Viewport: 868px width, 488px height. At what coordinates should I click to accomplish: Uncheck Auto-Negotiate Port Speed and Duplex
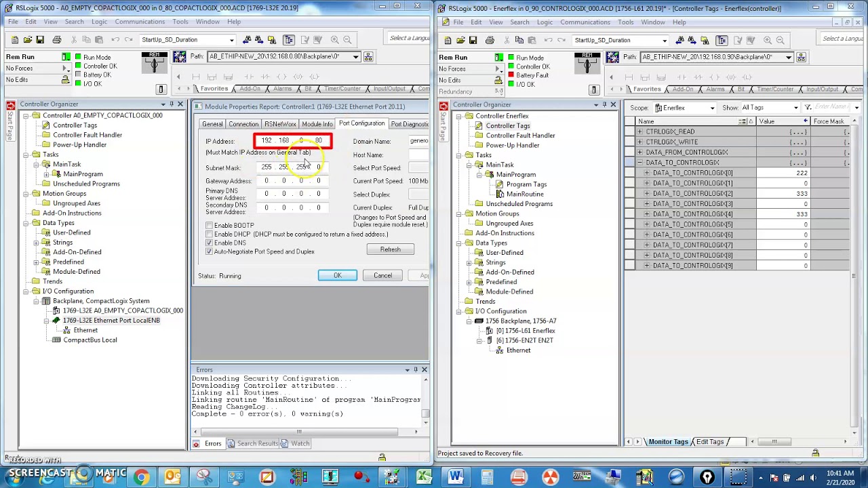(x=210, y=251)
